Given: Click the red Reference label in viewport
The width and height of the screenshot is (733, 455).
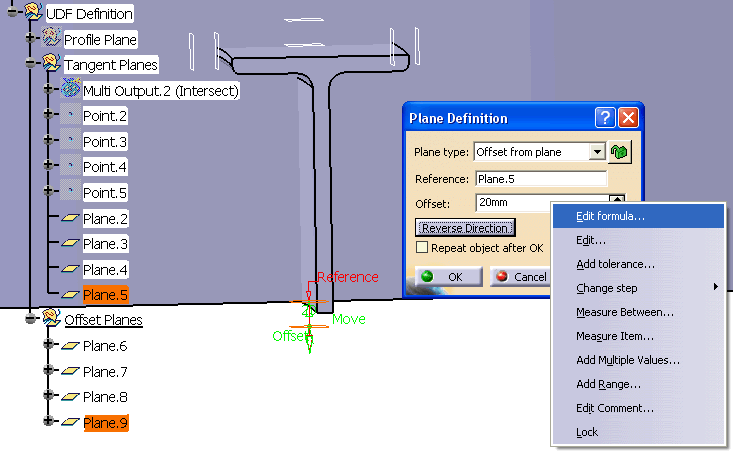Looking at the screenshot, I should (x=348, y=277).
